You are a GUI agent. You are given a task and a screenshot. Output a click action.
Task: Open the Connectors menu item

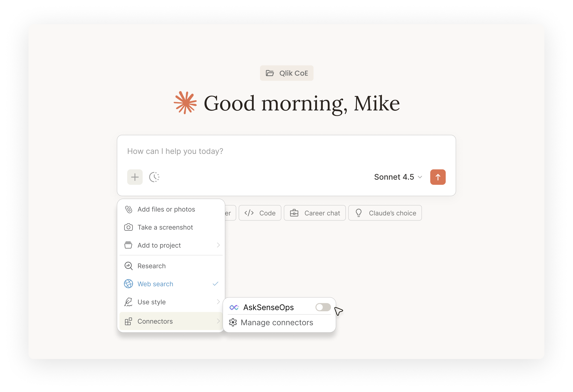[x=171, y=321]
